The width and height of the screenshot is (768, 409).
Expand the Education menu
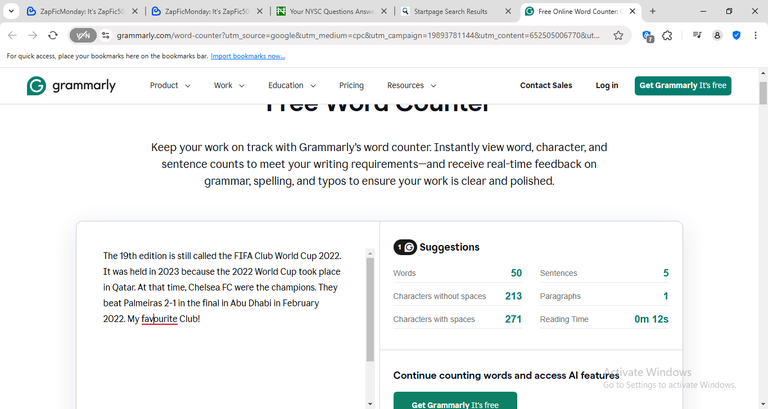coord(292,85)
